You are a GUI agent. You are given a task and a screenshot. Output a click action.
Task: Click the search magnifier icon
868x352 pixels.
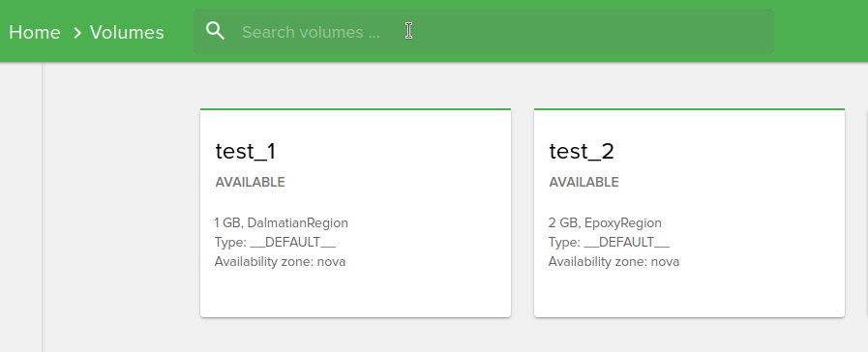coord(216,31)
